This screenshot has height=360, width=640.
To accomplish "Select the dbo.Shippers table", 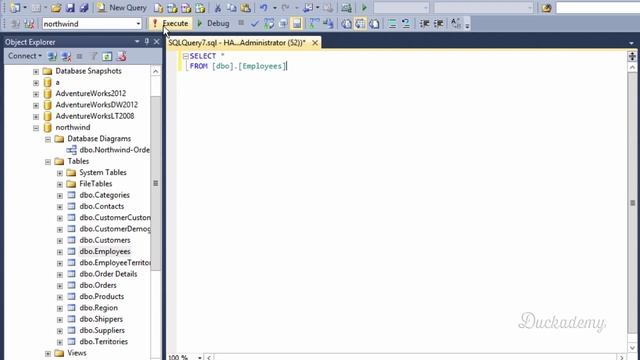I will coord(101,319).
